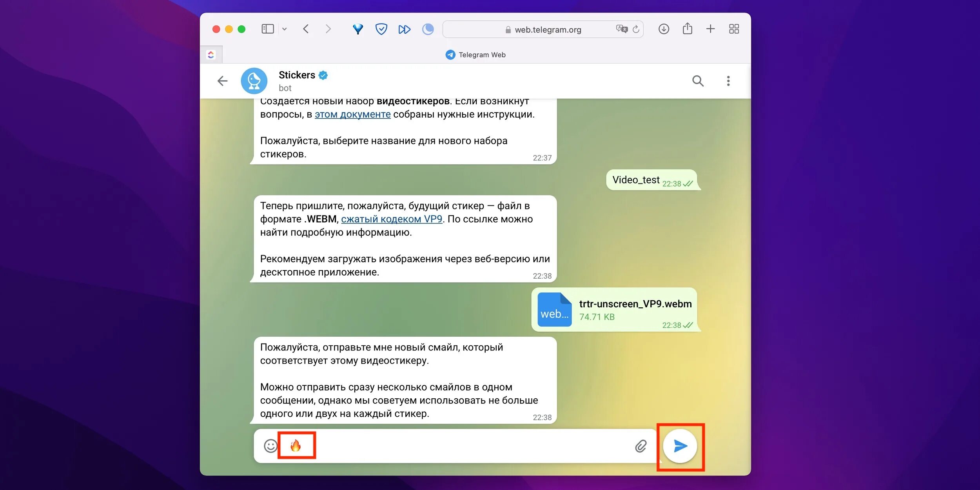The image size is (980, 490).
Task: Open 'сжатый кодеком VP9' link
Action: tap(392, 219)
